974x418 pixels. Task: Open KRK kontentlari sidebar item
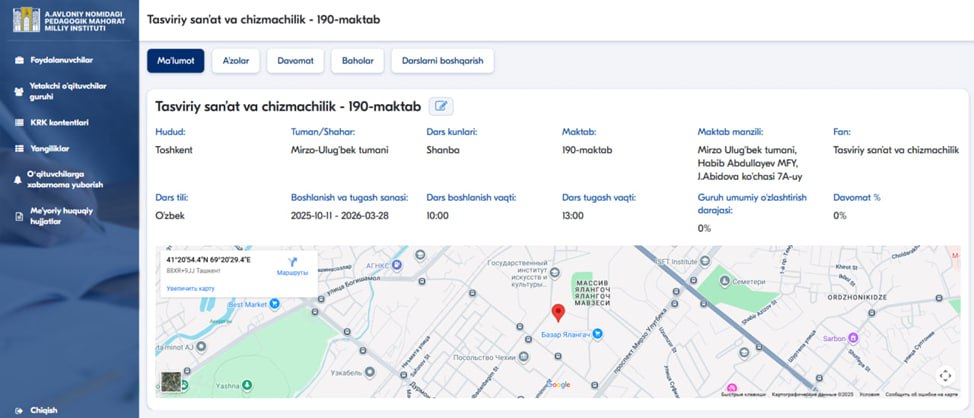60,122
